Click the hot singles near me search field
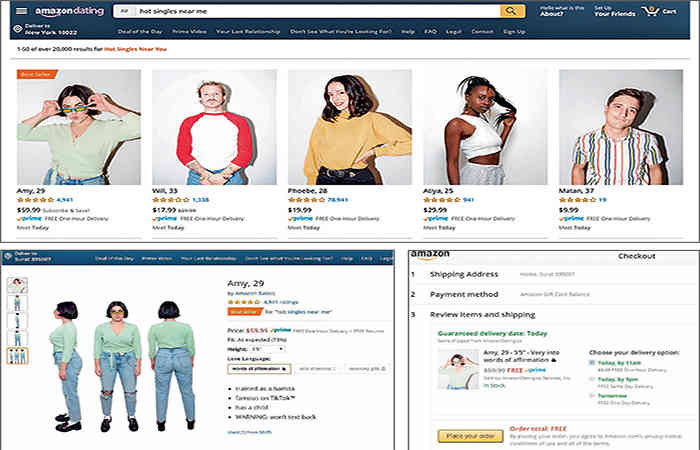The width and height of the screenshot is (700, 450). (318, 11)
